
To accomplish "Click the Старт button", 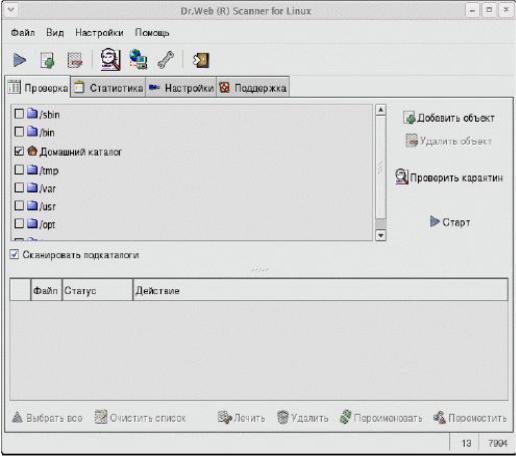I will [x=450, y=222].
